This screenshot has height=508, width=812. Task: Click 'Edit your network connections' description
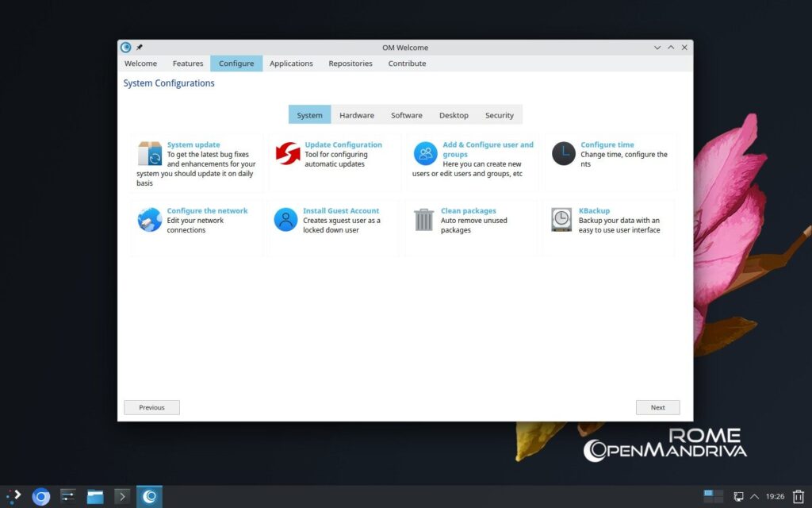click(x=195, y=225)
